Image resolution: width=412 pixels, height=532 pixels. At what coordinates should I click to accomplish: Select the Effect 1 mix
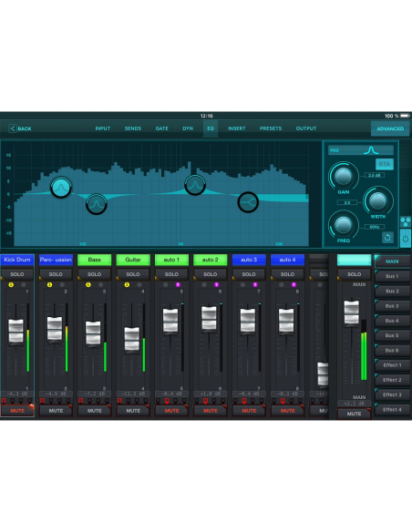click(392, 365)
